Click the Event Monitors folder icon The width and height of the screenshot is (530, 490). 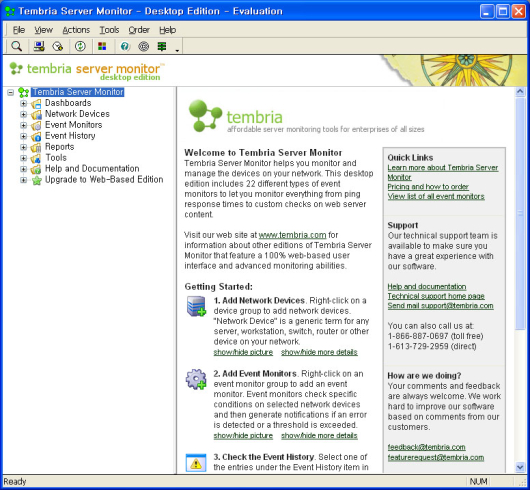(x=36, y=125)
